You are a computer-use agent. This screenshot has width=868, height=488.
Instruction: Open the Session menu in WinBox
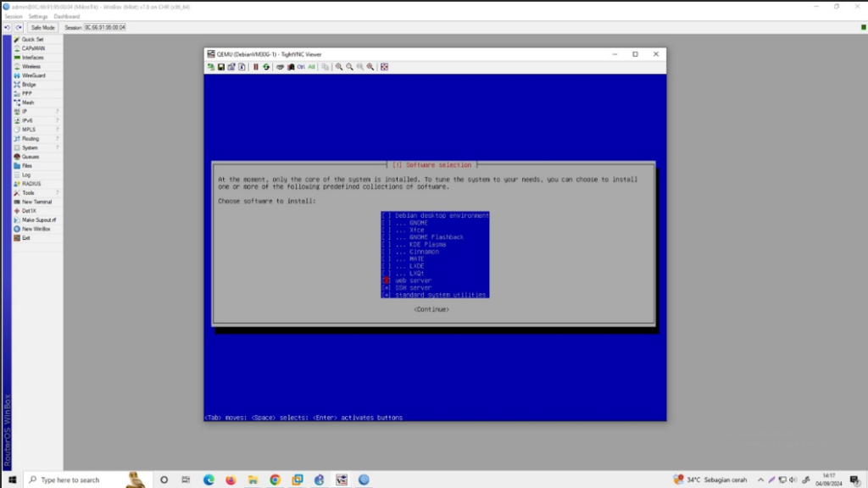[x=14, y=17]
